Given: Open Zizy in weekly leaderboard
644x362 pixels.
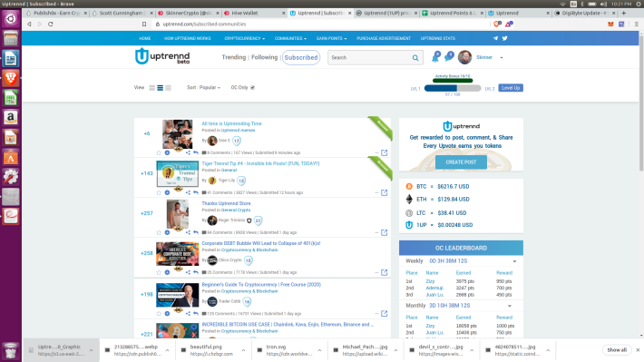Looking at the screenshot, I should (430, 281).
